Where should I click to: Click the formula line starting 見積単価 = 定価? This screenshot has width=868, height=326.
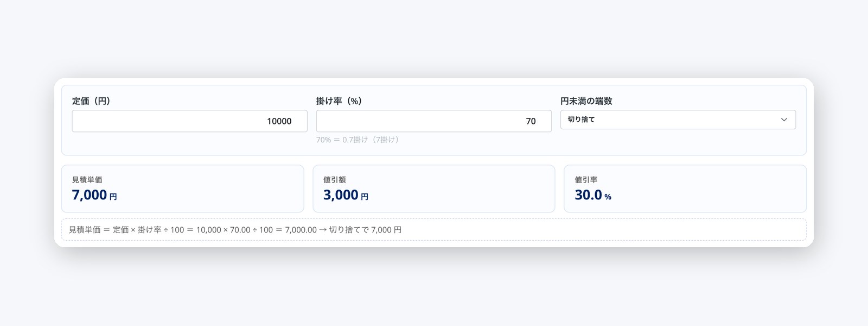click(235, 230)
